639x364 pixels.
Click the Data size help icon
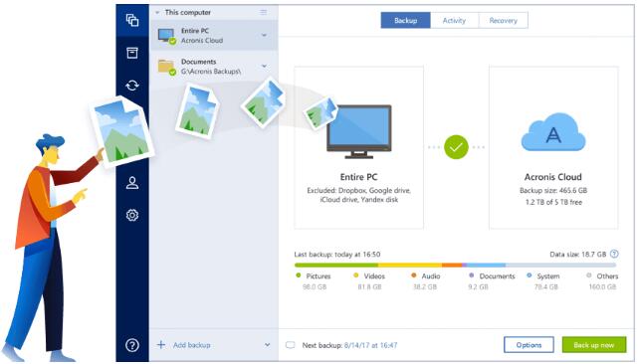click(x=614, y=254)
